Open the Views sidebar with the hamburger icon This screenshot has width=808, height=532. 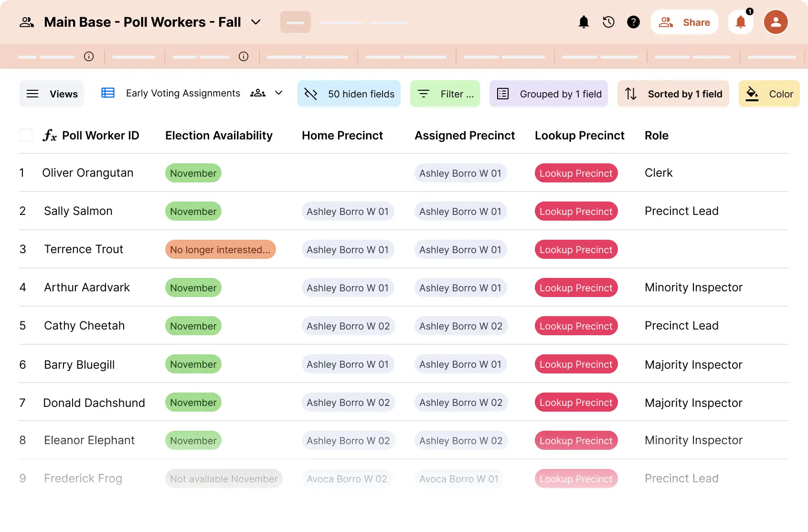coord(32,94)
